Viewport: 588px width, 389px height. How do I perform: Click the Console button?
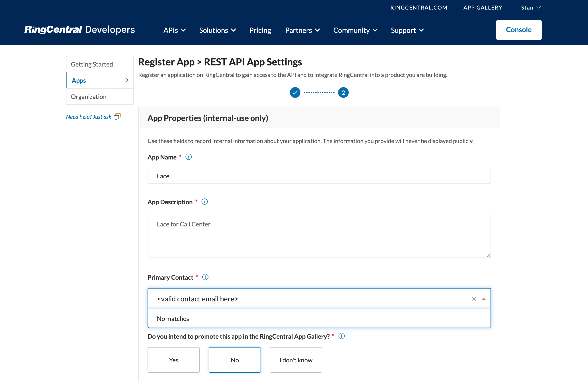tap(519, 30)
